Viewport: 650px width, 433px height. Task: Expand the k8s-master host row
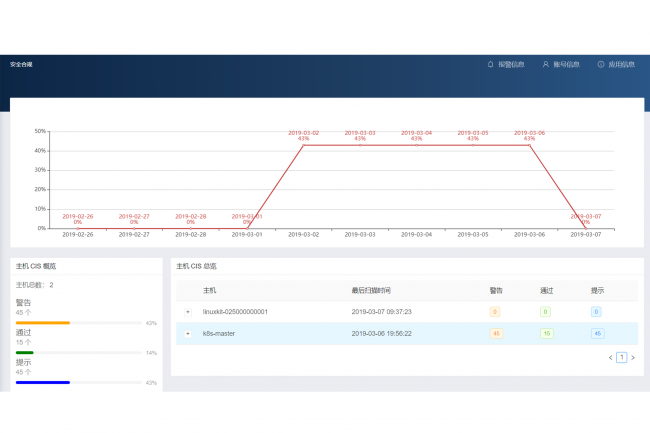187,333
